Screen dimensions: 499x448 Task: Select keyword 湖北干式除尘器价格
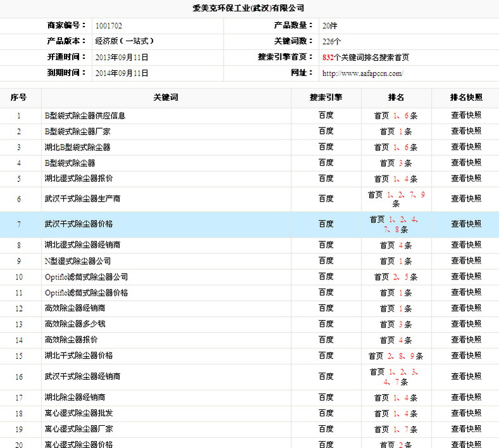[x=79, y=355]
